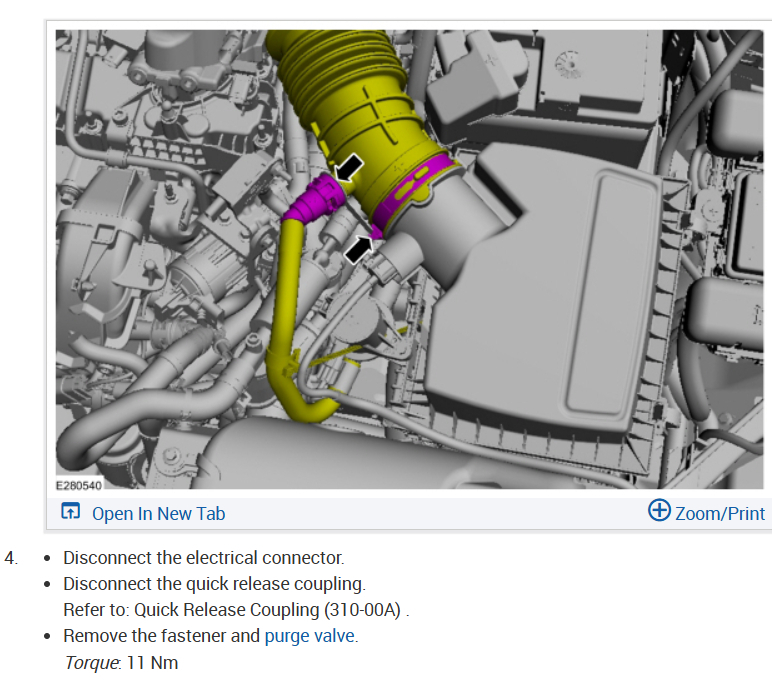The width and height of the screenshot is (772, 684).
Task: Click the step number '4.' label
Action: point(11,558)
